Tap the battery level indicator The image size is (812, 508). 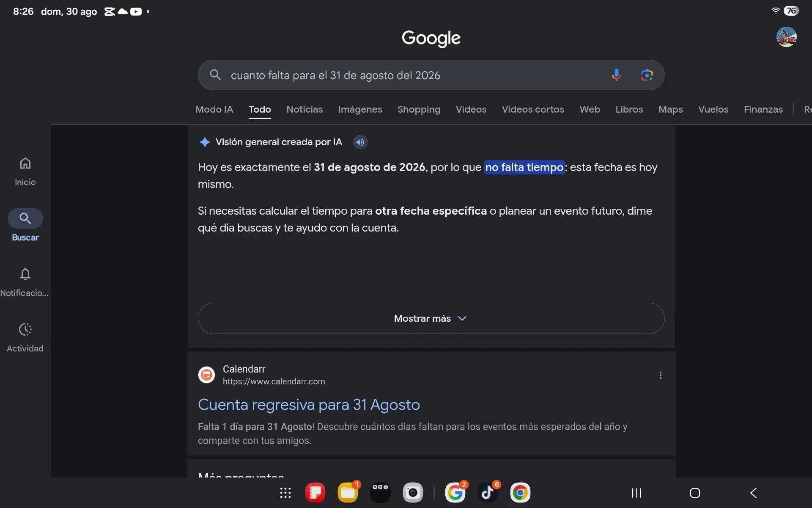point(791,11)
